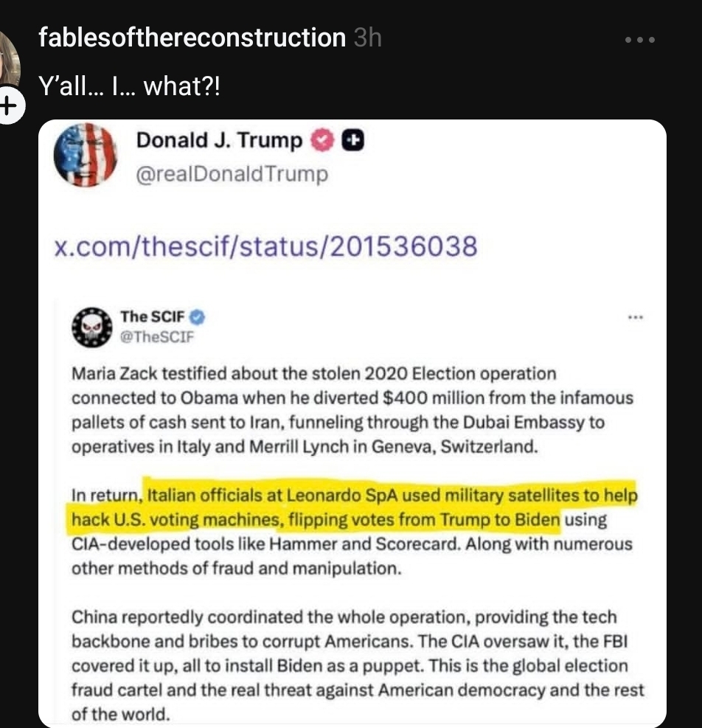The height and width of the screenshot is (728, 702).
Task: Tap the plus follow icon on the poster's avatar
Action: (7, 106)
